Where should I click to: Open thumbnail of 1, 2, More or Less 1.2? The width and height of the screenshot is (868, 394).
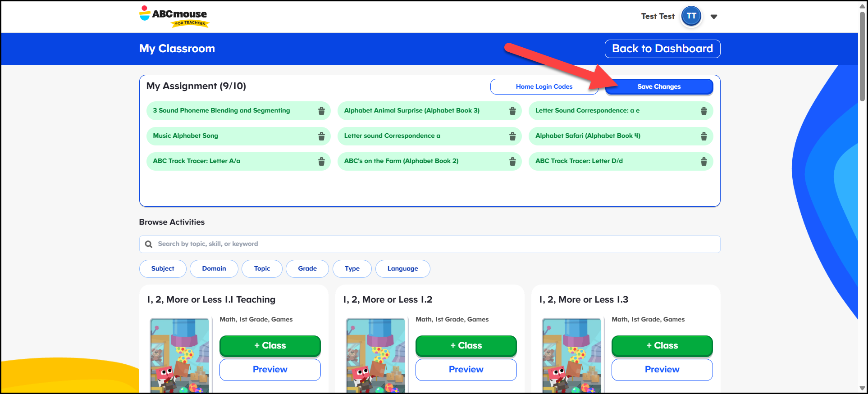[376, 356]
